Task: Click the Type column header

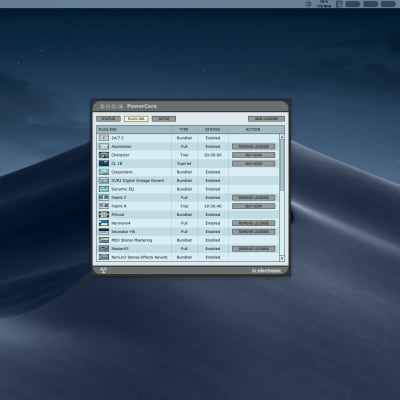Action: (x=184, y=129)
